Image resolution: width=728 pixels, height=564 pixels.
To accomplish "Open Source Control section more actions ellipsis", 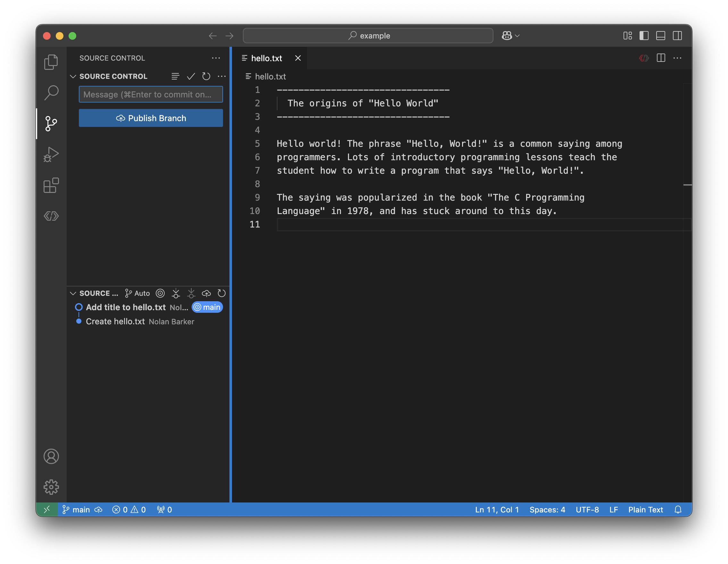I will [x=221, y=76].
